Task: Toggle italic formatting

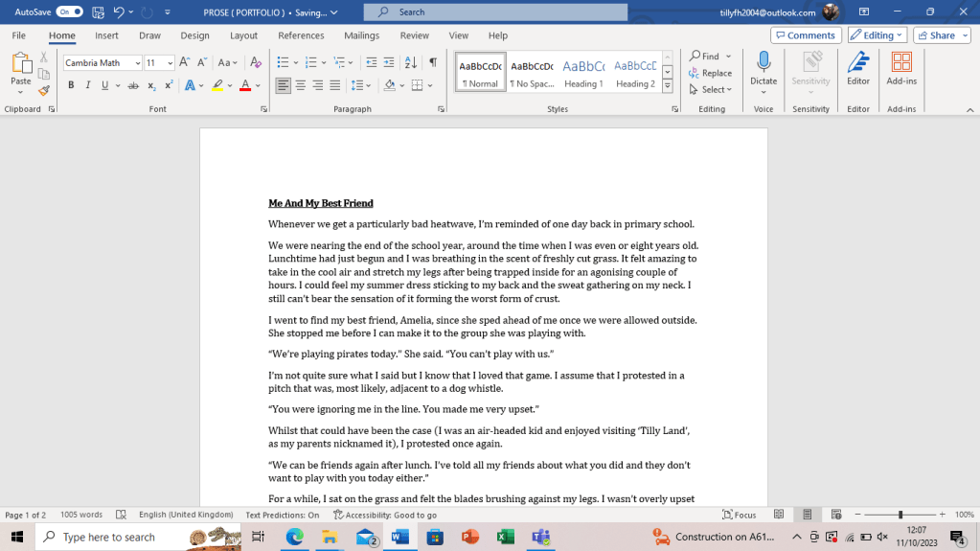Action: (88, 85)
